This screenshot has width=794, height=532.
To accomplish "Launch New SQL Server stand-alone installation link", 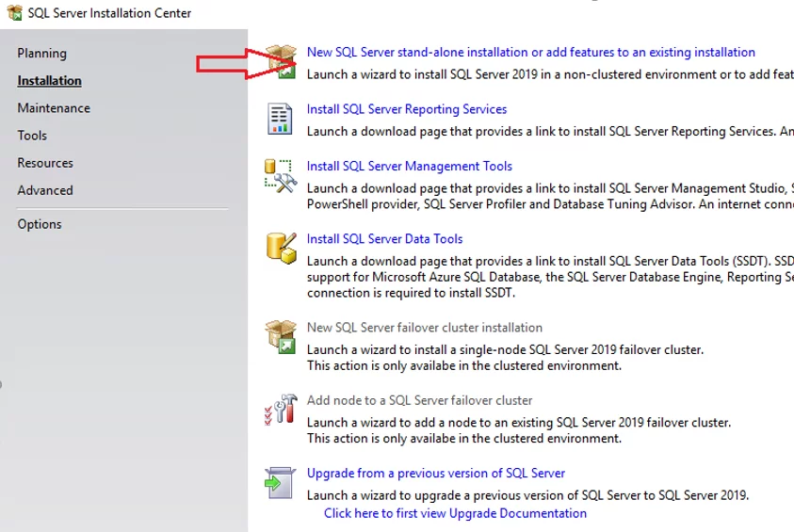I will (x=530, y=52).
